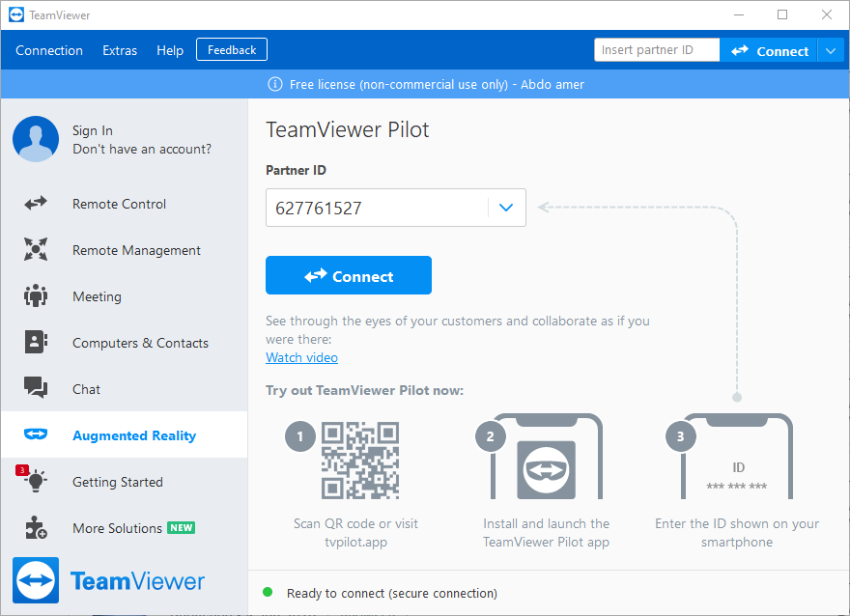Open the Extras menu
This screenshot has width=850, height=616.
coord(120,50)
